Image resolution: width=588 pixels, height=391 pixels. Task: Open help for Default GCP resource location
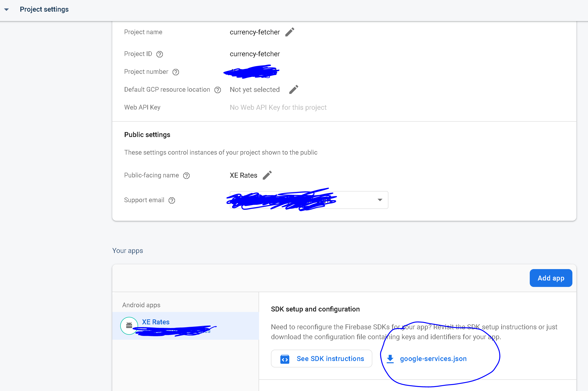pos(218,90)
